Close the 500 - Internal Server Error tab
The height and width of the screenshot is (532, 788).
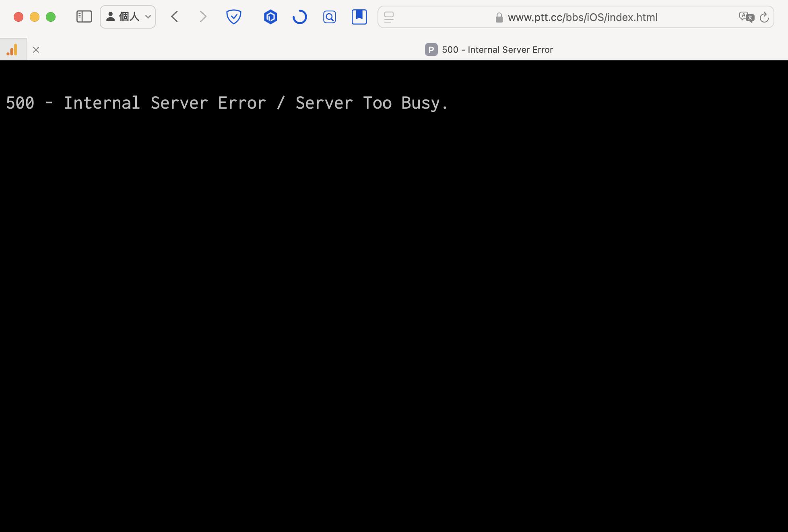[x=36, y=50]
